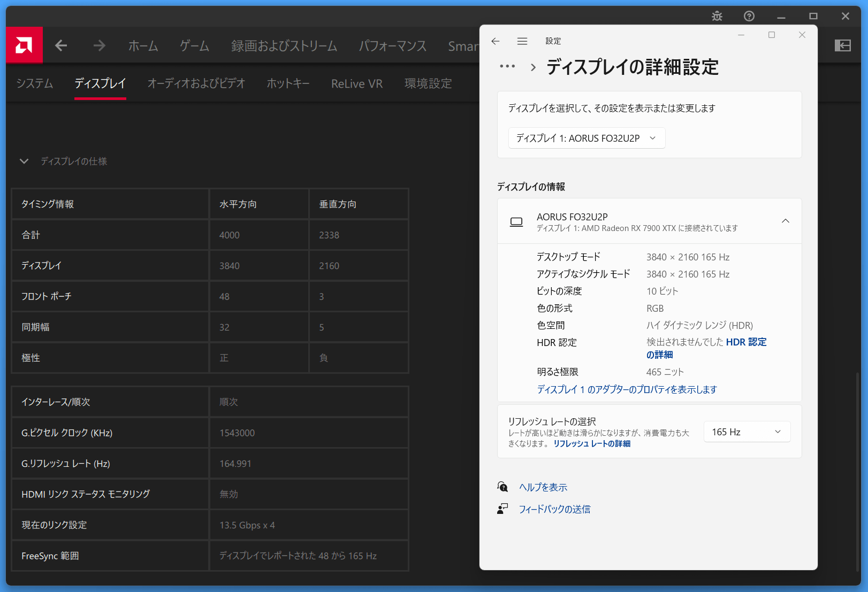Open the 165 Hz refresh rate dropdown
The height and width of the screenshot is (592, 868).
point(747,432)
